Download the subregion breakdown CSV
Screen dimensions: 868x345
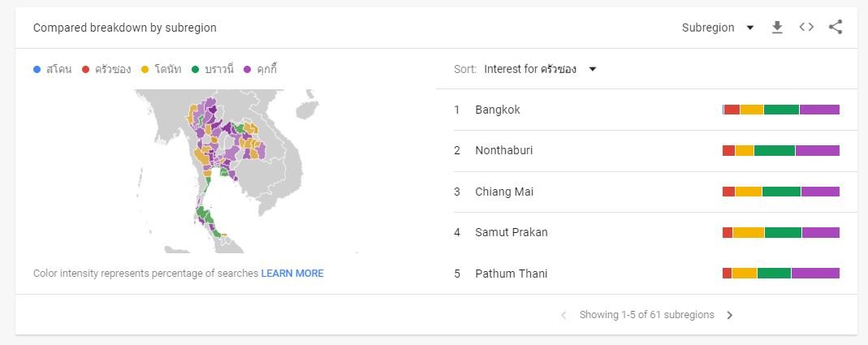tap(777, 28)
